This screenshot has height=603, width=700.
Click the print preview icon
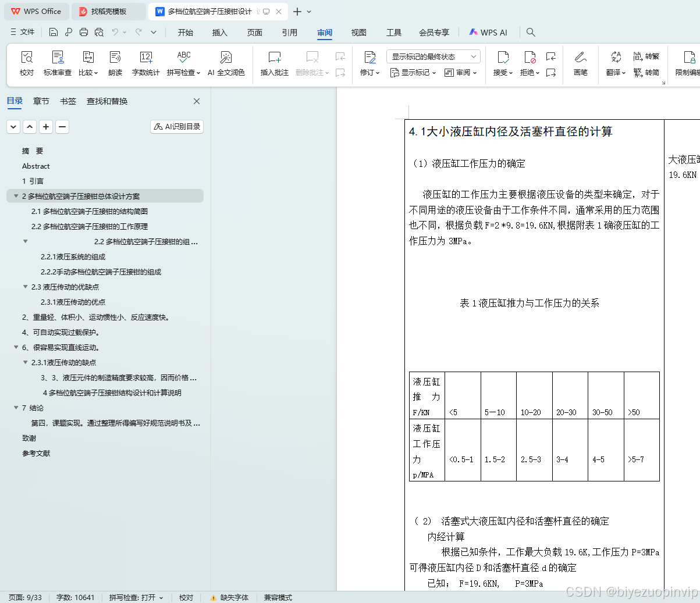coord(99,33)
